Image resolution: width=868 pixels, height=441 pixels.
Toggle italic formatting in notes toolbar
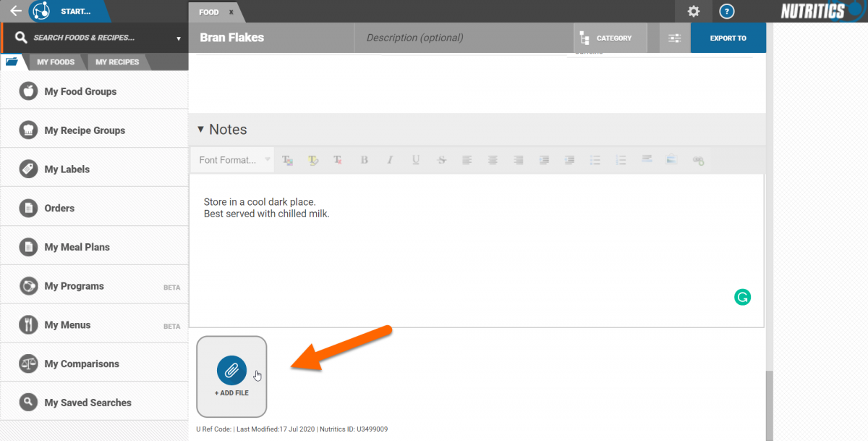[x=390, y=160]
